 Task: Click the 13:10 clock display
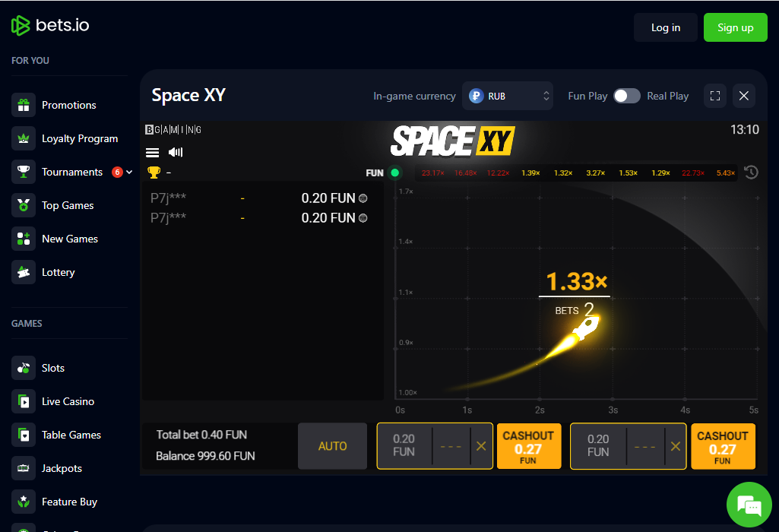pos(744,130)
